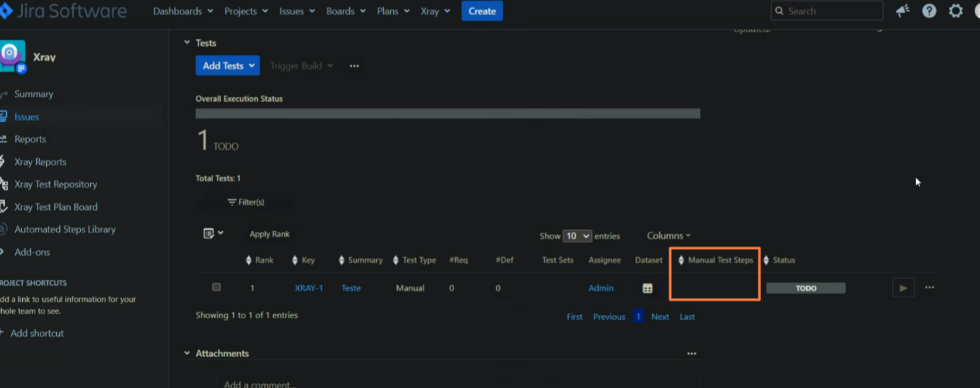The image size is (980, 388).
Task: Open the Attachments section ellipsis menu
Action: [692, 353]
